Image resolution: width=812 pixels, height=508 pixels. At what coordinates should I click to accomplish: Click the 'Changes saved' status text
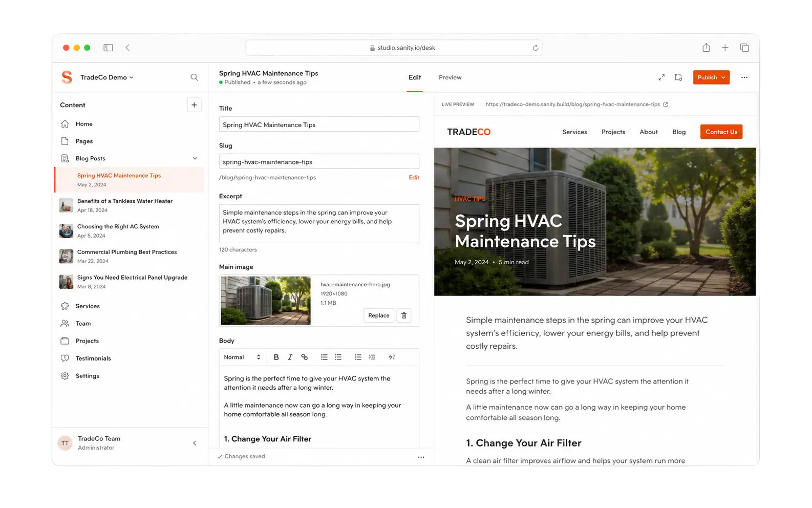pyautogui.click(x=245, y=457)
